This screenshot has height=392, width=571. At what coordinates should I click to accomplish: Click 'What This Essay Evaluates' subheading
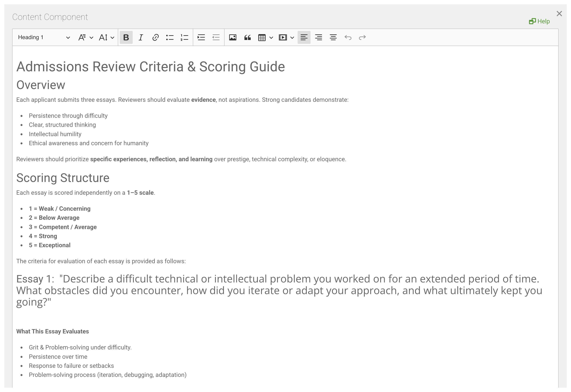point(53,331)
